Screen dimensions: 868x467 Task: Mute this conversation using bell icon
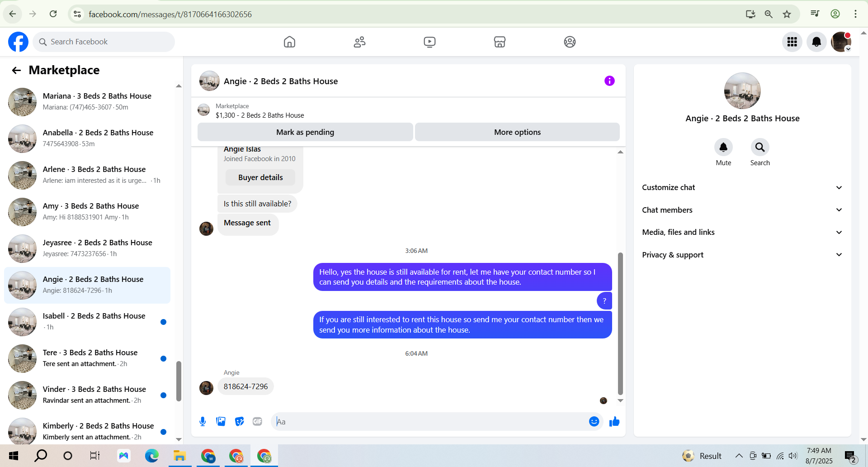(x=723, y=147)
